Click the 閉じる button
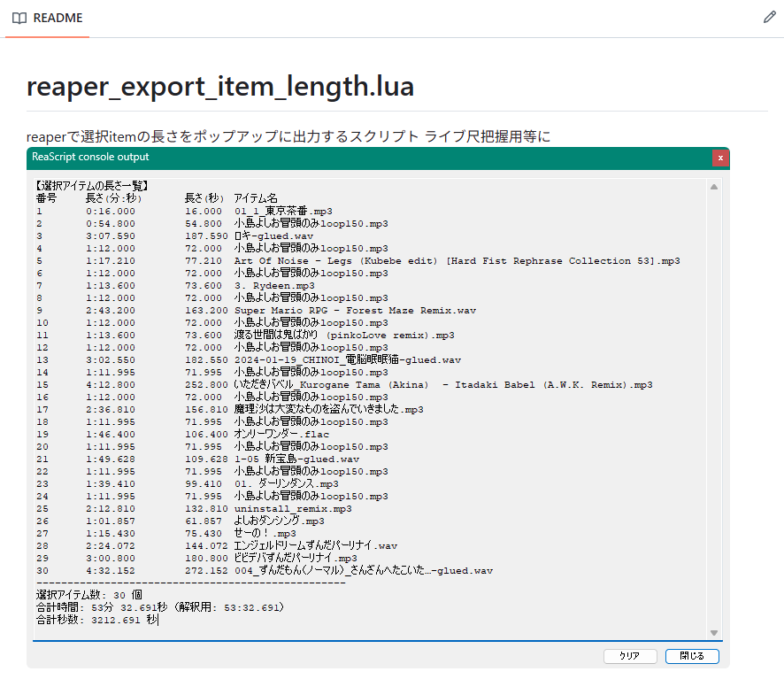 pos(692,656)
